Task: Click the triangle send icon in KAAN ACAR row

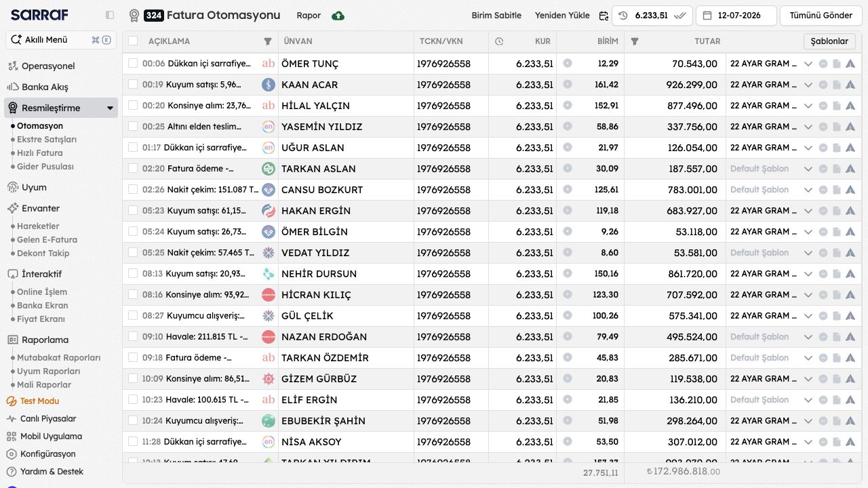Action: [x=850, y=85]
